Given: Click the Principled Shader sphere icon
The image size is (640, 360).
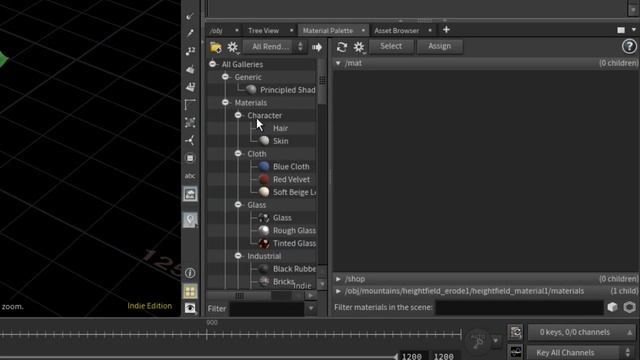Looking at the screenshot, I should [251, 90].
